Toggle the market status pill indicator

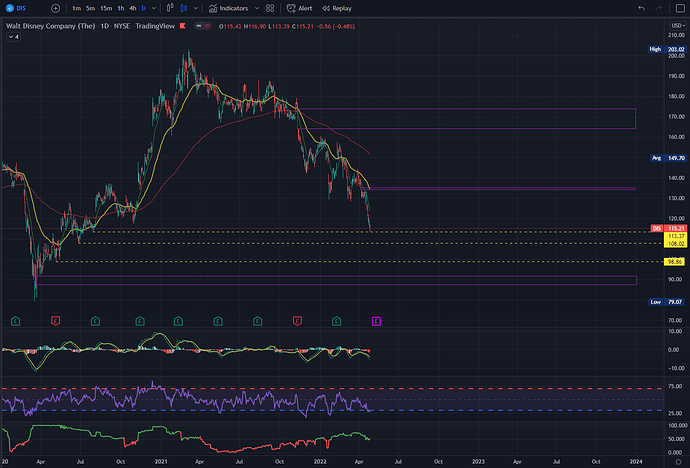click(203, 26)
